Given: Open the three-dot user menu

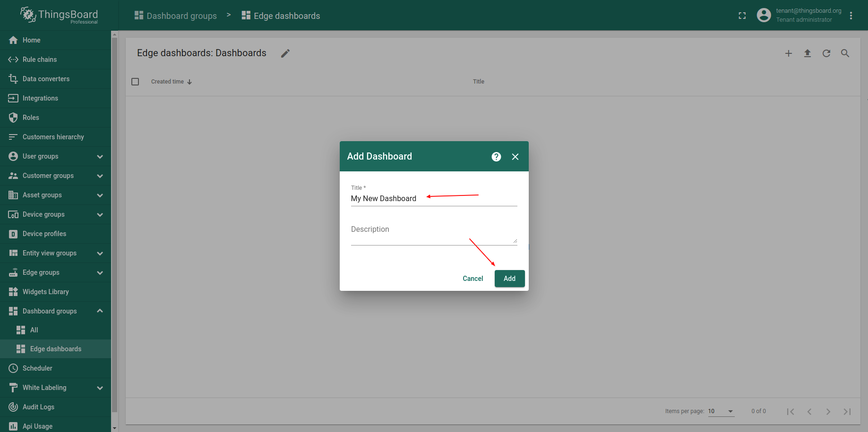Looking at the screenshot, I should (851, 16).
